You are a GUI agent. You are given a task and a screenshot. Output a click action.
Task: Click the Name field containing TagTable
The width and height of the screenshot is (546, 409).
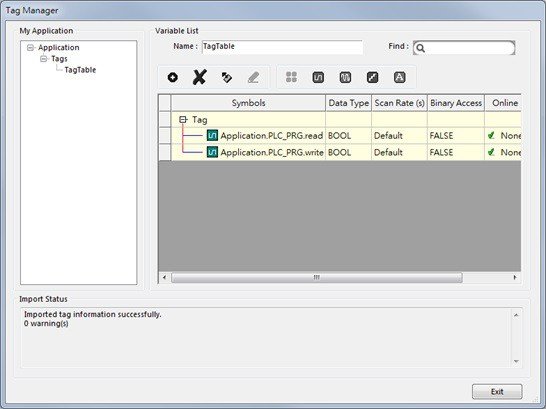[x=282, y=47]
